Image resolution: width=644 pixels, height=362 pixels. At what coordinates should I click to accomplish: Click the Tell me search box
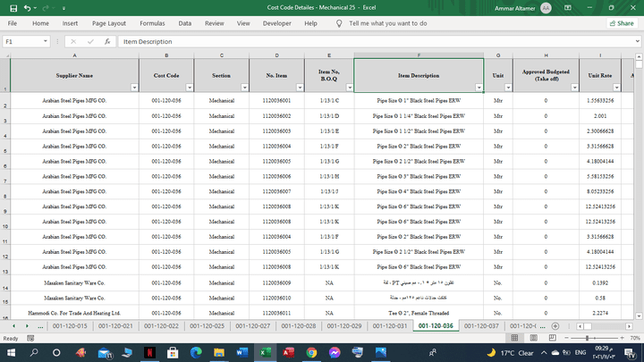pyautogui.click(x=387, y=23)
